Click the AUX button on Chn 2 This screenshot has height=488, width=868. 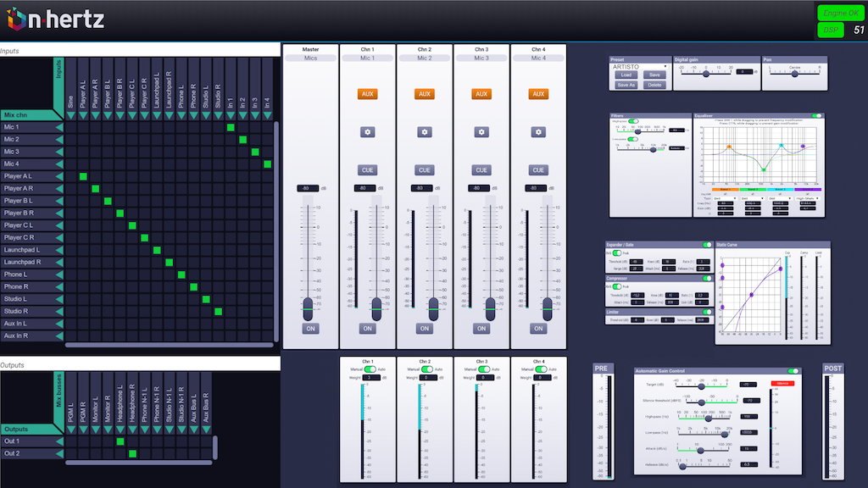425,94
